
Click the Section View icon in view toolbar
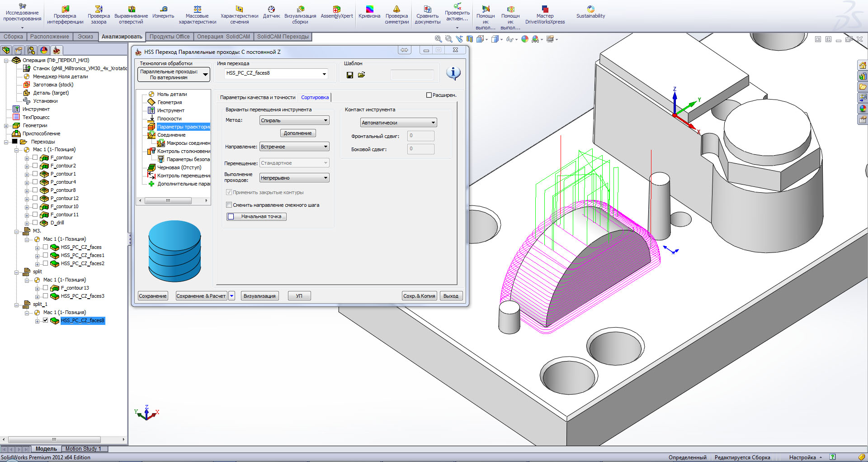click(x=470, y=39)
